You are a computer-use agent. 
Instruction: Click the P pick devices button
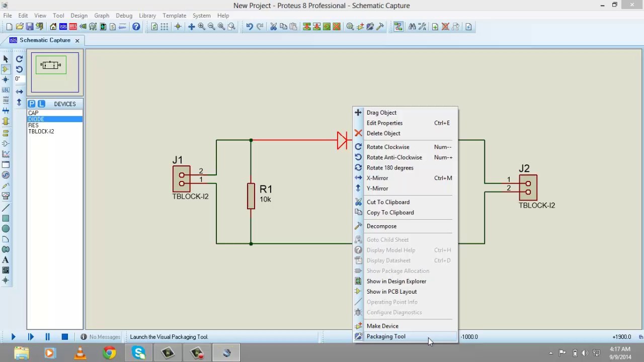[32, 104]
